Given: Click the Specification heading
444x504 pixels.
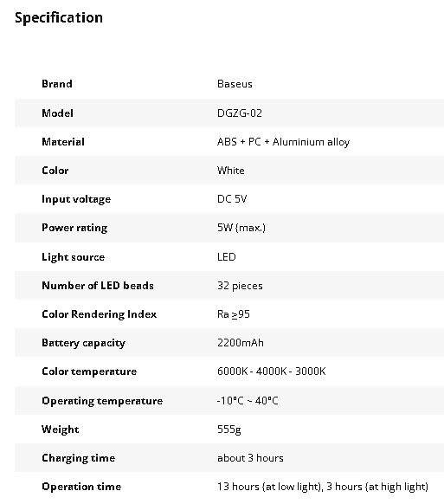Looking at the screenshot, I should [59, 18].
